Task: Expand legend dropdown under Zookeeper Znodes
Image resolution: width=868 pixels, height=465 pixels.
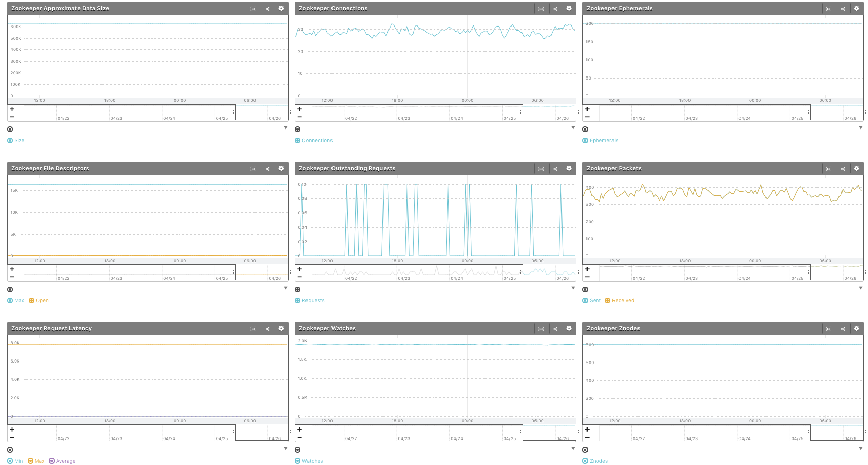Action: pos(861,449)
